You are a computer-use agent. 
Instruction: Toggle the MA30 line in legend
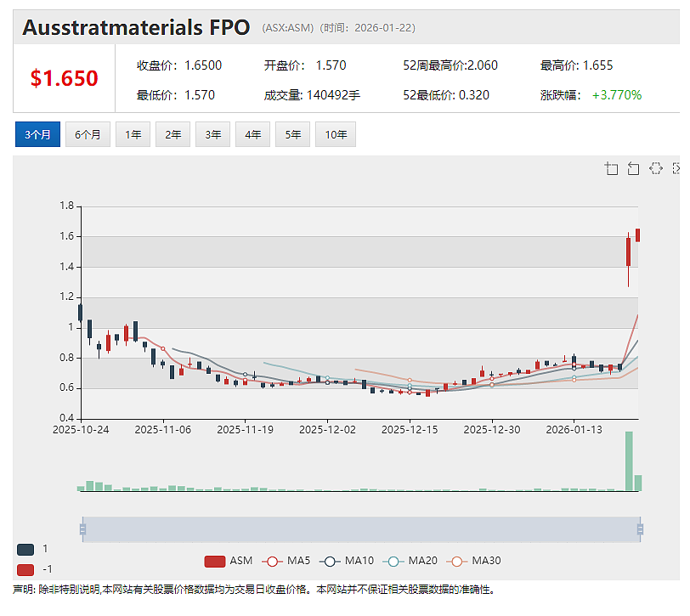[x=473, y=561]
